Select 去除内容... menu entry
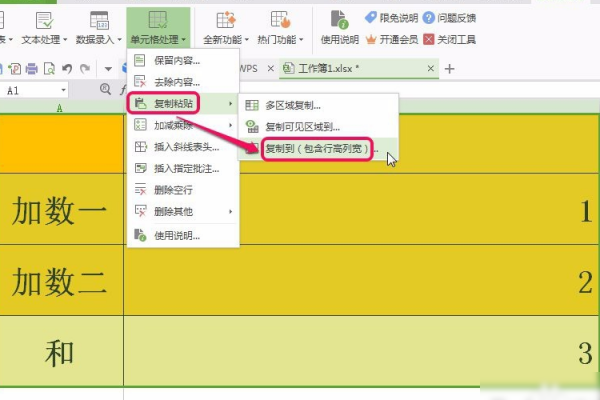 [x=183, y=81]
